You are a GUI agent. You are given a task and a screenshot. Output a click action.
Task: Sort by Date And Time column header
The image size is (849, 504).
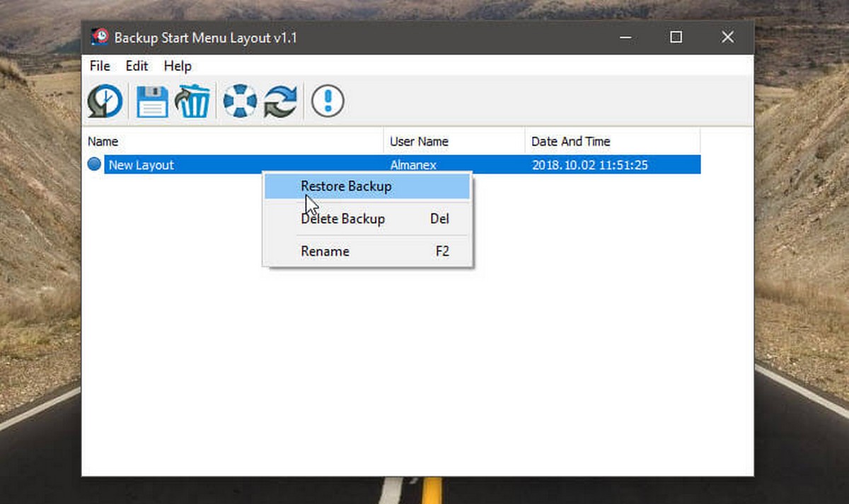click(613, 141)
